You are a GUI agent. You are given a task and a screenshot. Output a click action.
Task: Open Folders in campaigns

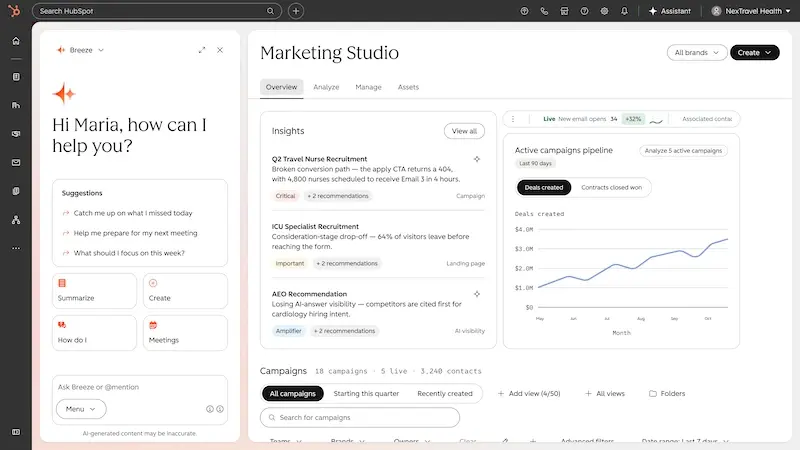point(667,393)
